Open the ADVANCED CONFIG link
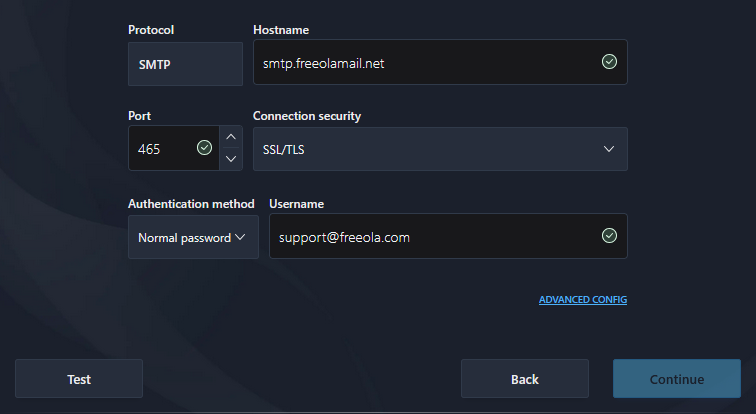Viewport: 756px width, 414px height. click(582, 300)
